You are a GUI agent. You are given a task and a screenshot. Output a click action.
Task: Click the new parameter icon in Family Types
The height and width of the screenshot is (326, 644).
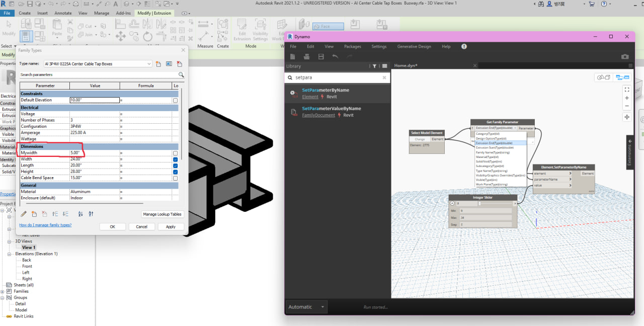pos(35,214)
